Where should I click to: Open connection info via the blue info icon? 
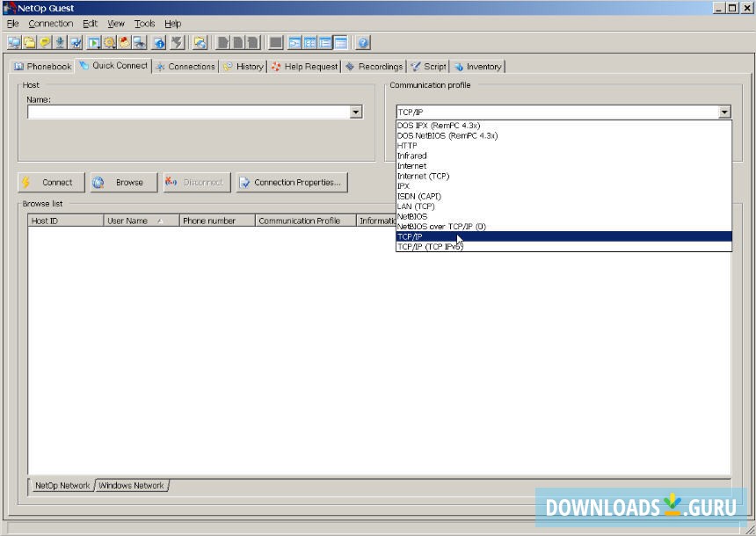pyautogui.click(x=159, y=43)
